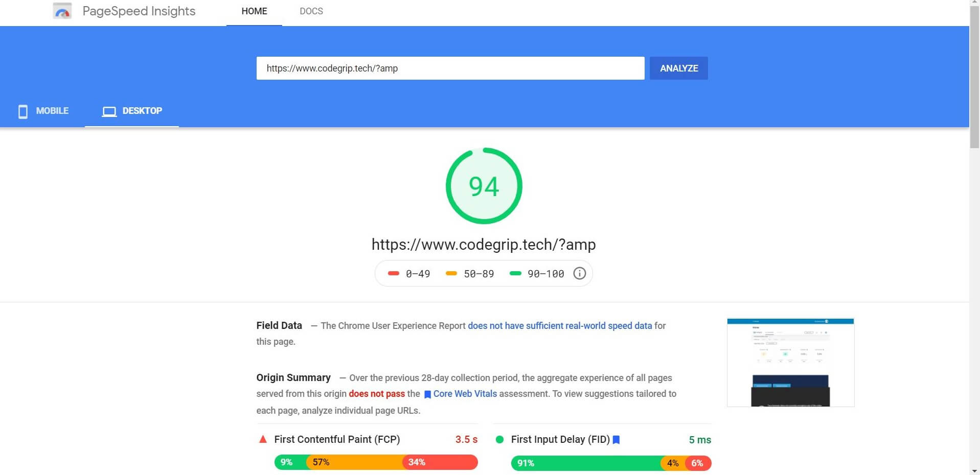Click the 57% orange segment of FCP bar
This screenshot has height=475, width=980.
coord(354,462)
